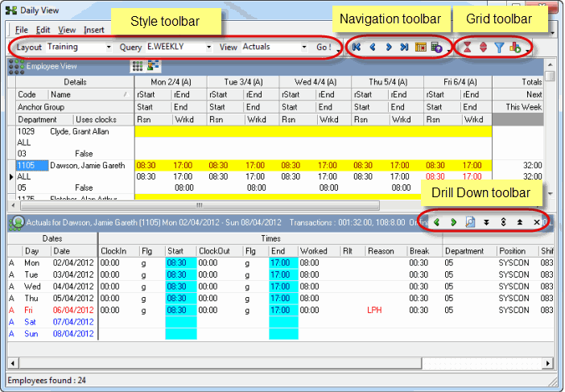Click the red expand rows diamond icon
Screen dimensions: 565x392
click(483, 47)
